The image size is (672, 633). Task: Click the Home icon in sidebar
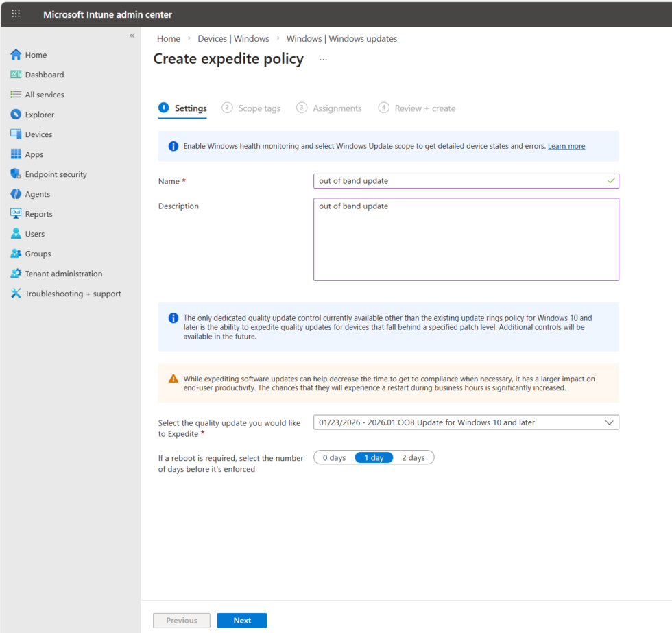point(16,54)
